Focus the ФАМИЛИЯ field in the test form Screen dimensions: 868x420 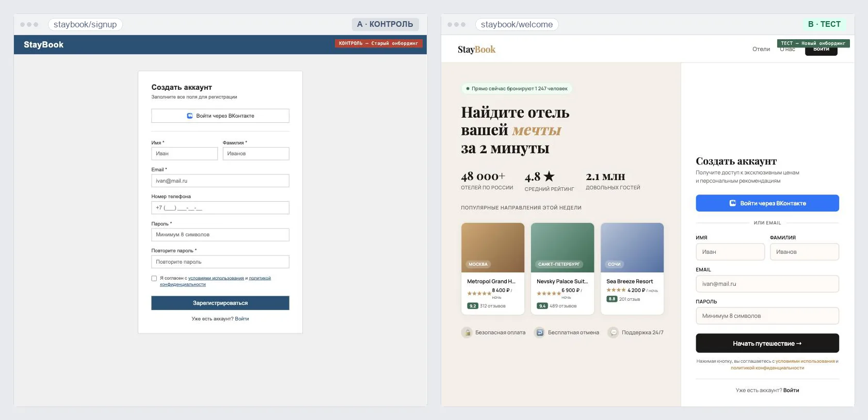[x=805, y=252]
